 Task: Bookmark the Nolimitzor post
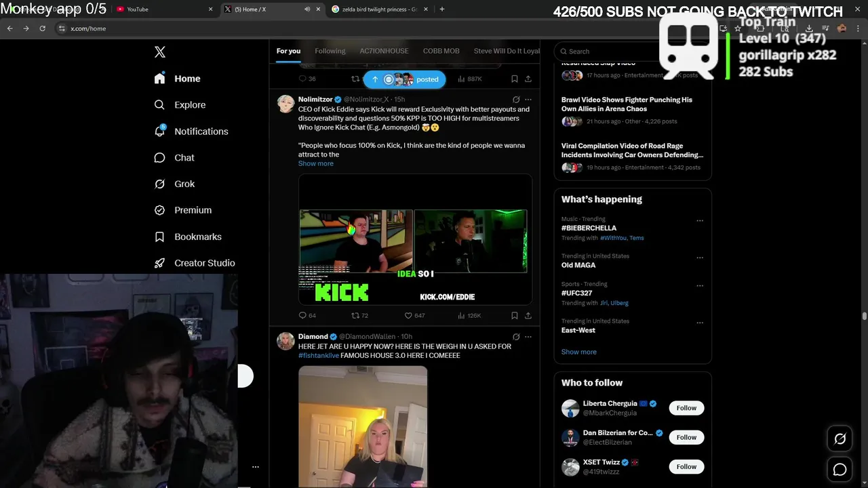(515, 315)
